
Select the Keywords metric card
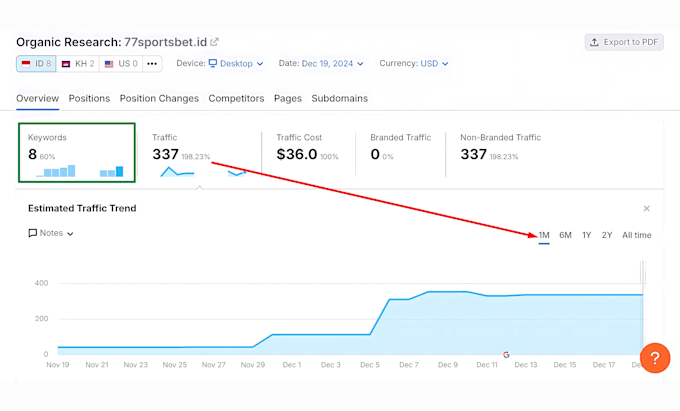click(77, 153)
